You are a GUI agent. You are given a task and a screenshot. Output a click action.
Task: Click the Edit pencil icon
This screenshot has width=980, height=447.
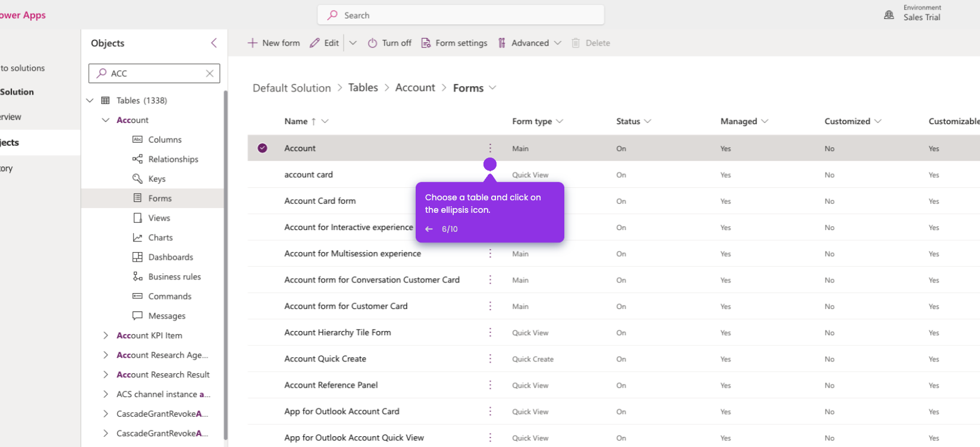(315, 43)
